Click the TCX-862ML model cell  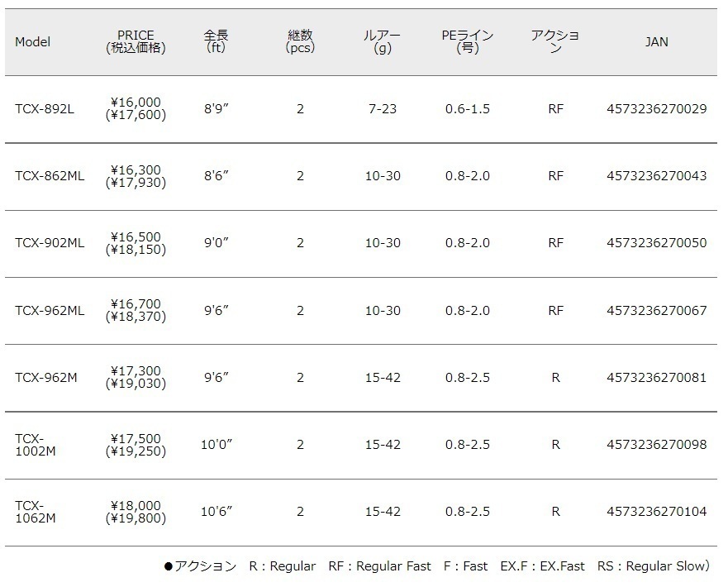tap(50, 176)
